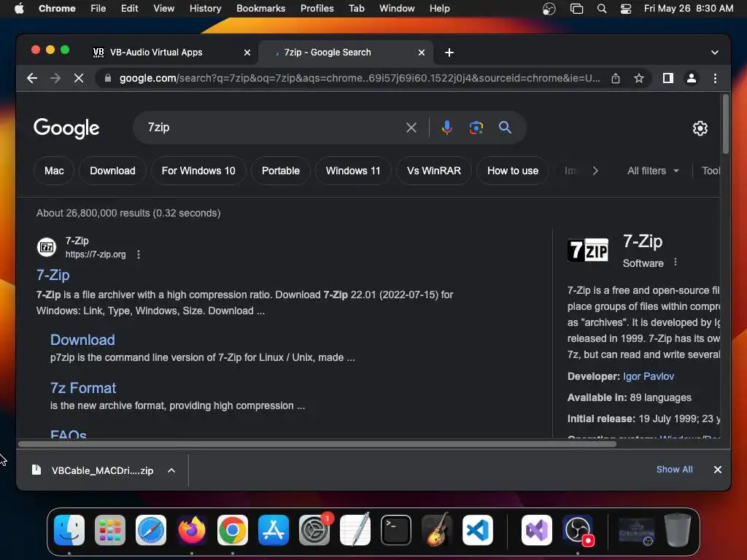Open Launchpad from the Dock

[110, 530]
